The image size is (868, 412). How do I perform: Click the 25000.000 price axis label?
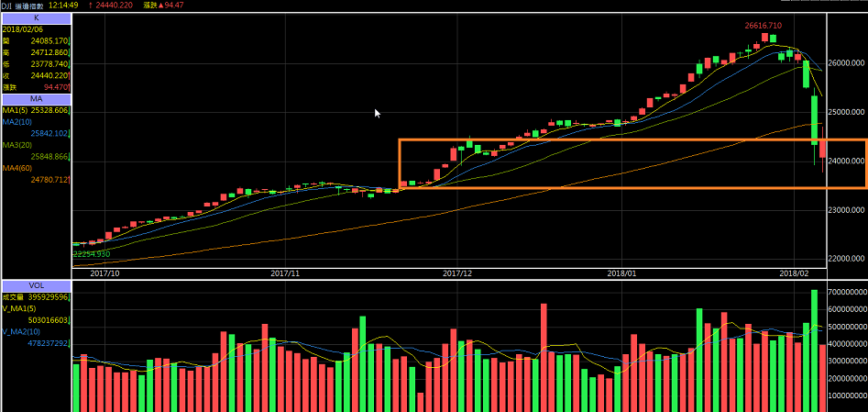(x=848, y=112)
